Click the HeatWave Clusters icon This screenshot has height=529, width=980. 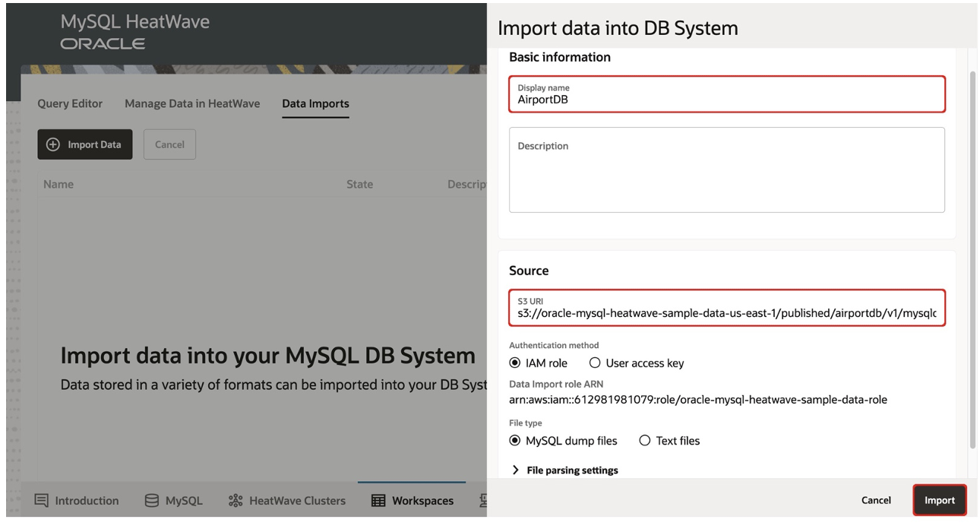[236, 500]
